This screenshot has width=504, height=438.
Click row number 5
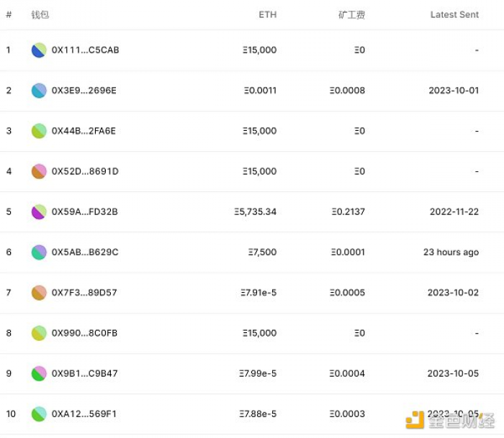coord(9,212)
